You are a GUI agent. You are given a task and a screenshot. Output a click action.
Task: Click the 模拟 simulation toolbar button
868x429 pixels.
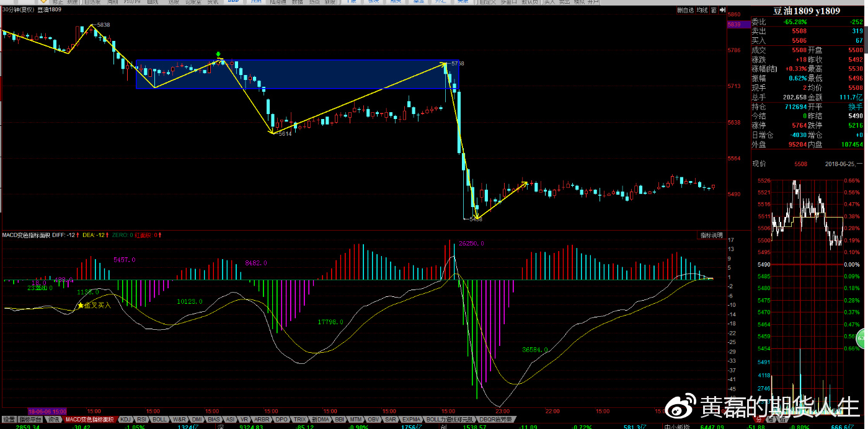579,2
